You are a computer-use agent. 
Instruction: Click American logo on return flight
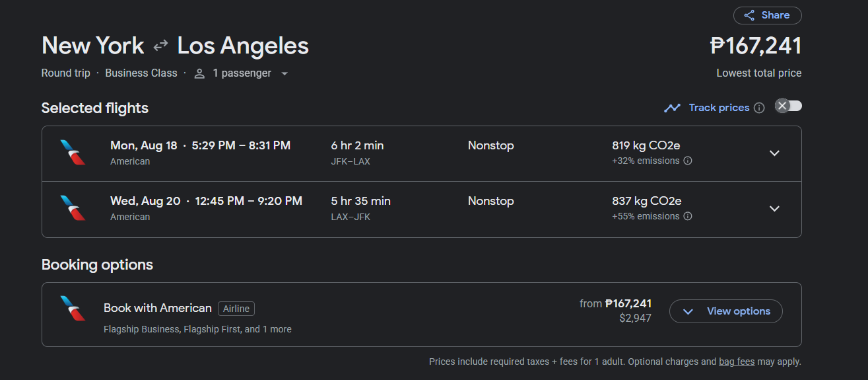pyautogui.click(x=73, y=208)
